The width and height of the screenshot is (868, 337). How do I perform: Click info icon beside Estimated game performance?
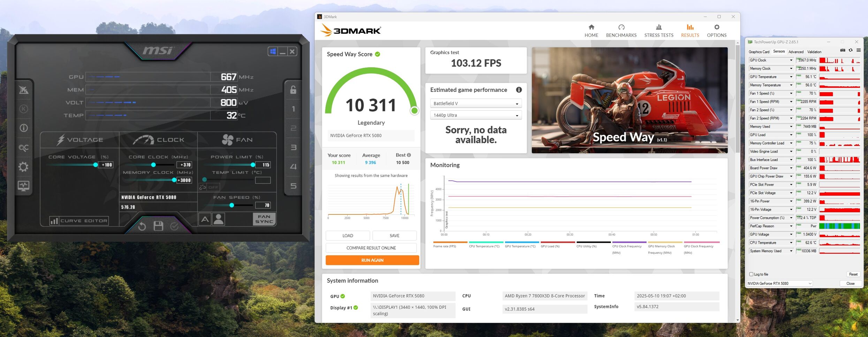(x=519, y=90)
